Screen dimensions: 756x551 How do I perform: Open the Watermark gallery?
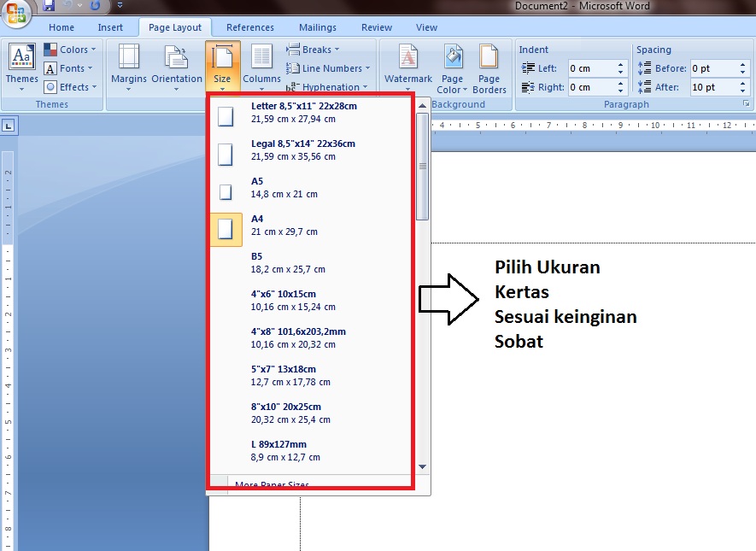(407, 67)
